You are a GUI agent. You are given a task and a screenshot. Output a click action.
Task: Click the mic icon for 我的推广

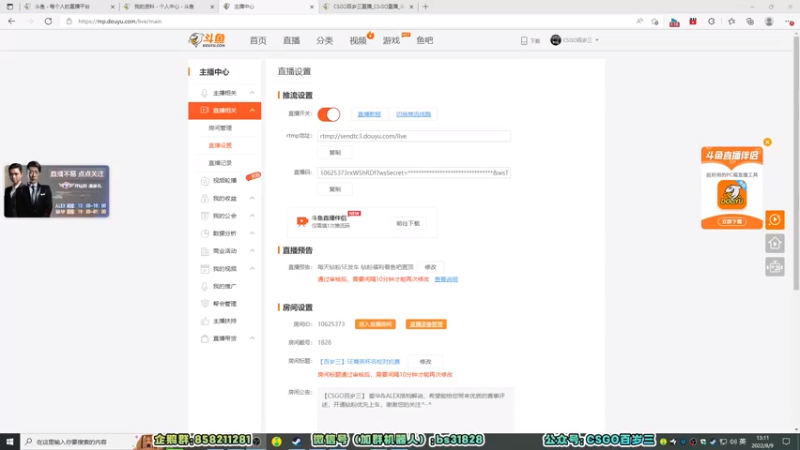click(x=205, y=286)
